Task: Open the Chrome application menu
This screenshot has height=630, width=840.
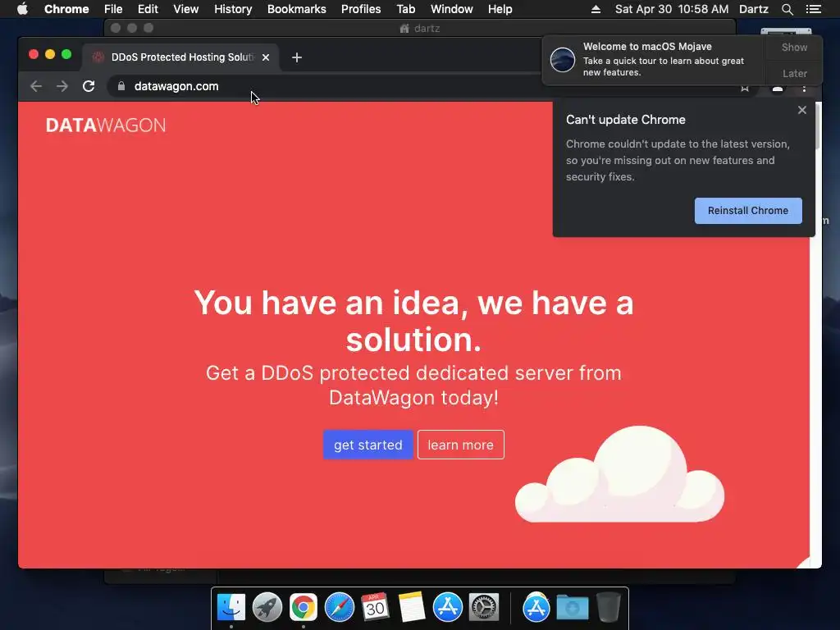Action: pyautogui.click(x=66, y=9)
